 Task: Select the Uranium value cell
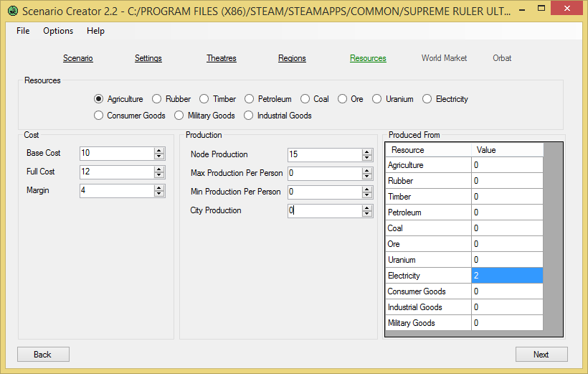click(x=507, y=259)
